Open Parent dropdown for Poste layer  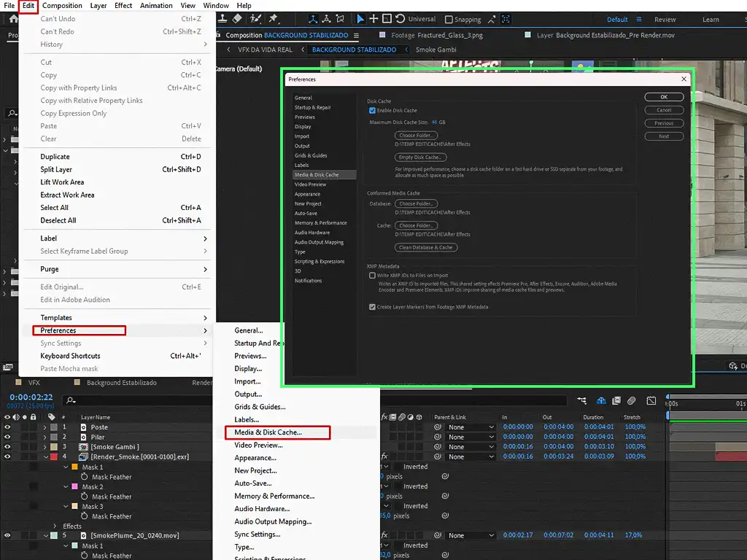point(471,427)
